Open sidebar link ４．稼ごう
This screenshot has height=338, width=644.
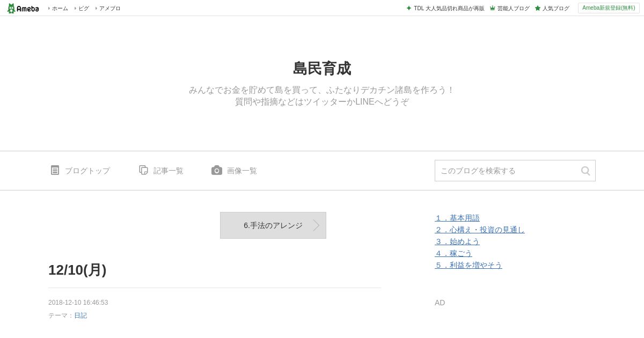pyautogui.click(x=453, y=253)
